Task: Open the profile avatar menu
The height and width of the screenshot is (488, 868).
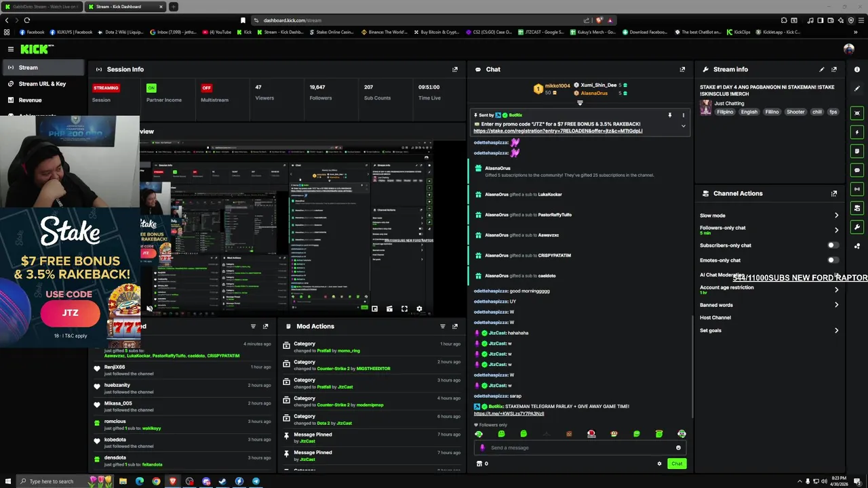Action: 848,49
